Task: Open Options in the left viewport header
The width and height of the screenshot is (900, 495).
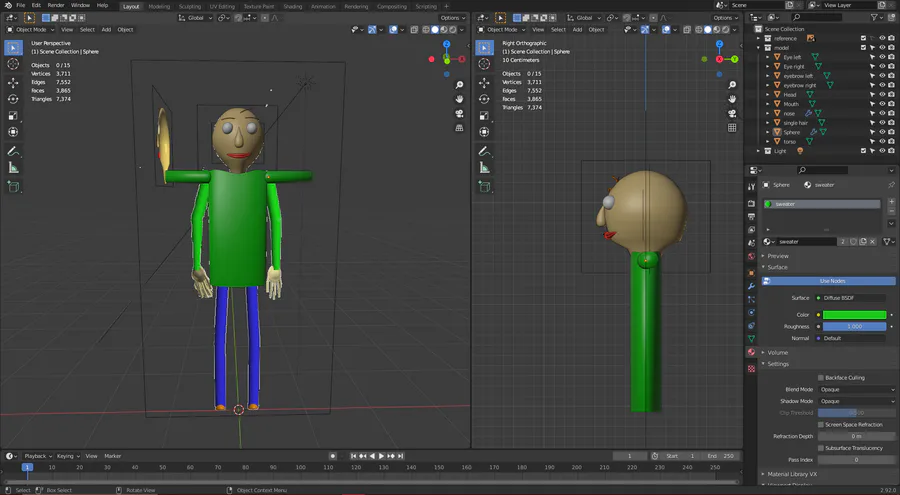Action: (x=452, y=17)
